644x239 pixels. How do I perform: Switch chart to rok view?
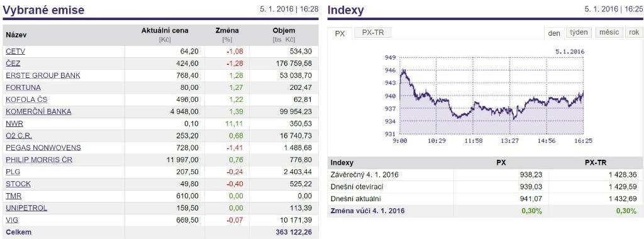pyautogui.click(x=634, y=33)
